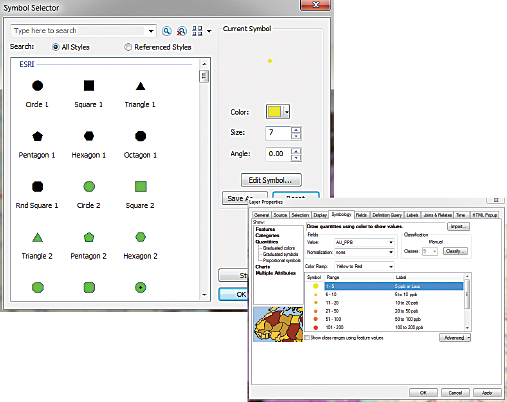Image resolution: width=507 pixels, height=402 pixels.
Task: Switch to the General tab
Action: pyautogui.click(x=261, y=215)
